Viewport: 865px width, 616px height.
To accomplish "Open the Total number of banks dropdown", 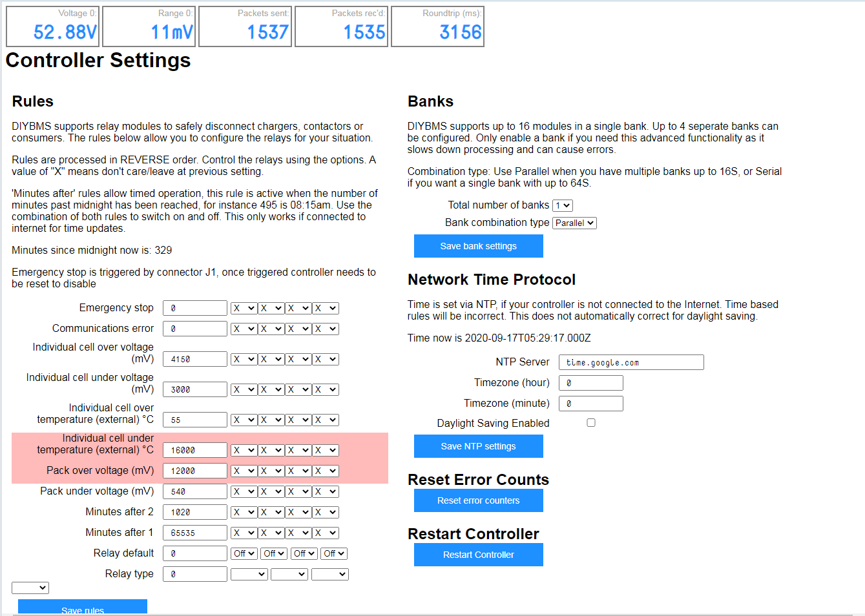I will click(x=563, y=205).
